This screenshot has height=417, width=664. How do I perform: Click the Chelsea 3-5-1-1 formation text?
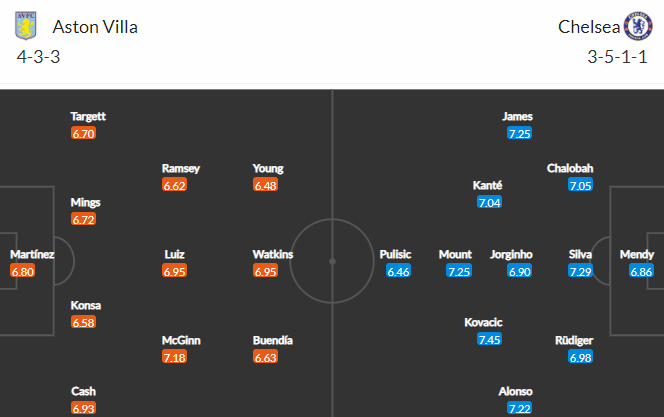coord(617,57)
